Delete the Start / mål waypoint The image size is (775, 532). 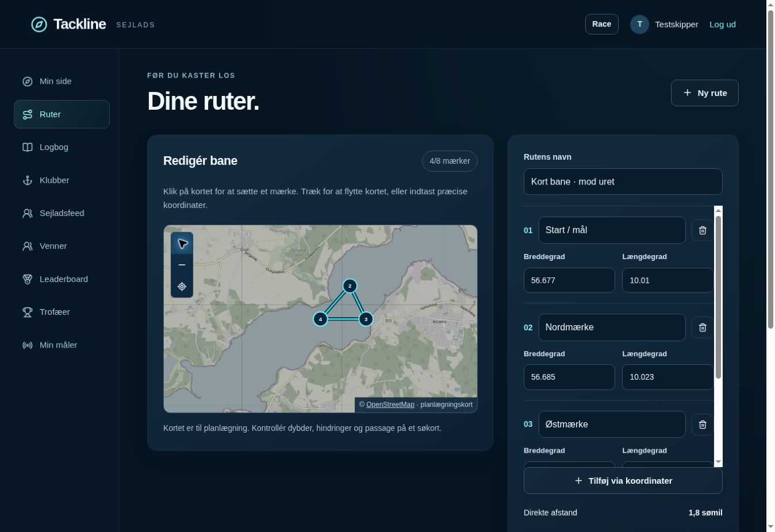pyautogui.click(x=703, y=230)
